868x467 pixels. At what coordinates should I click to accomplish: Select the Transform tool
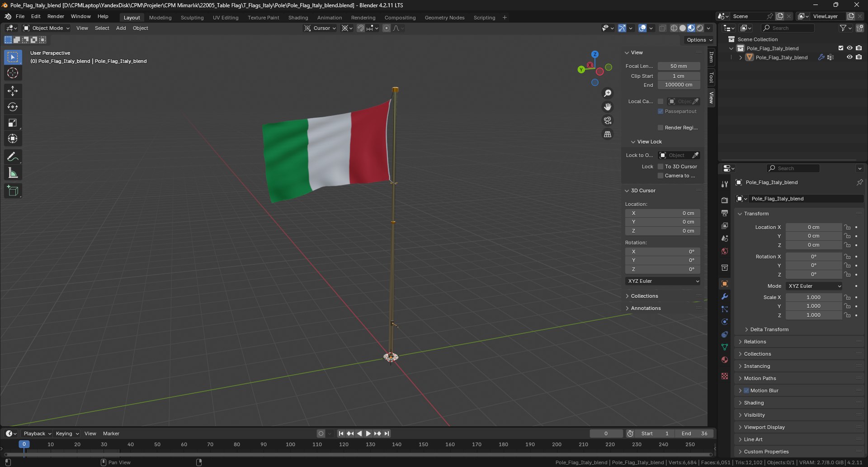coord(13,138)
